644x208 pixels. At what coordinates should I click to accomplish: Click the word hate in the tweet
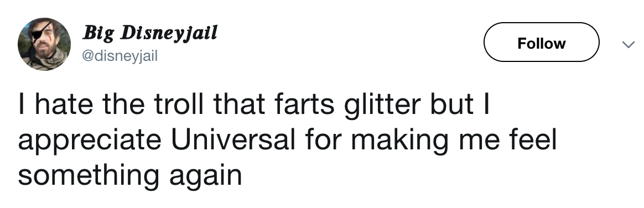(64, 104)
